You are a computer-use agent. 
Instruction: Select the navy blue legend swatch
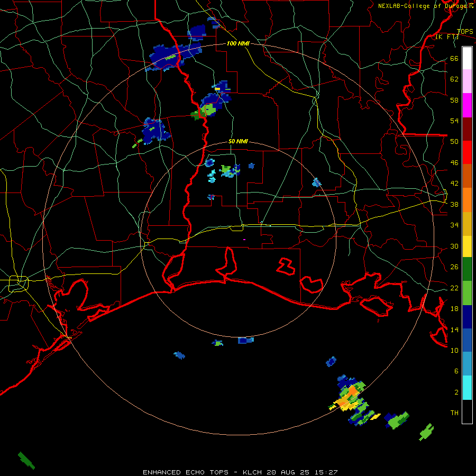pos(467,317)
